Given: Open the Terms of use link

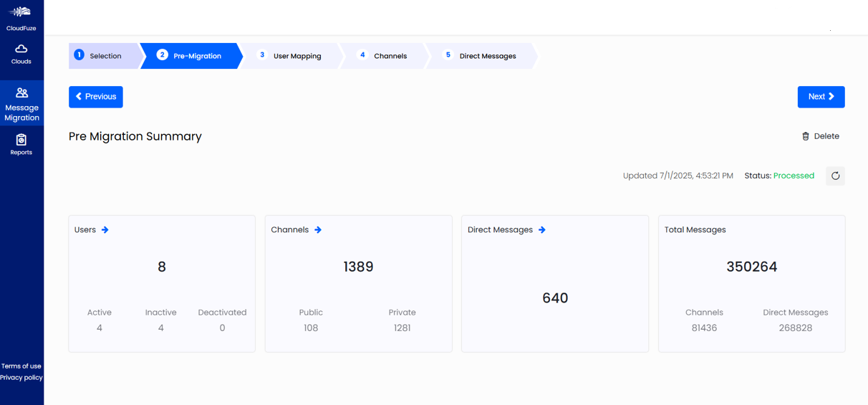Looking at the screenshot, I should (21, 366).
